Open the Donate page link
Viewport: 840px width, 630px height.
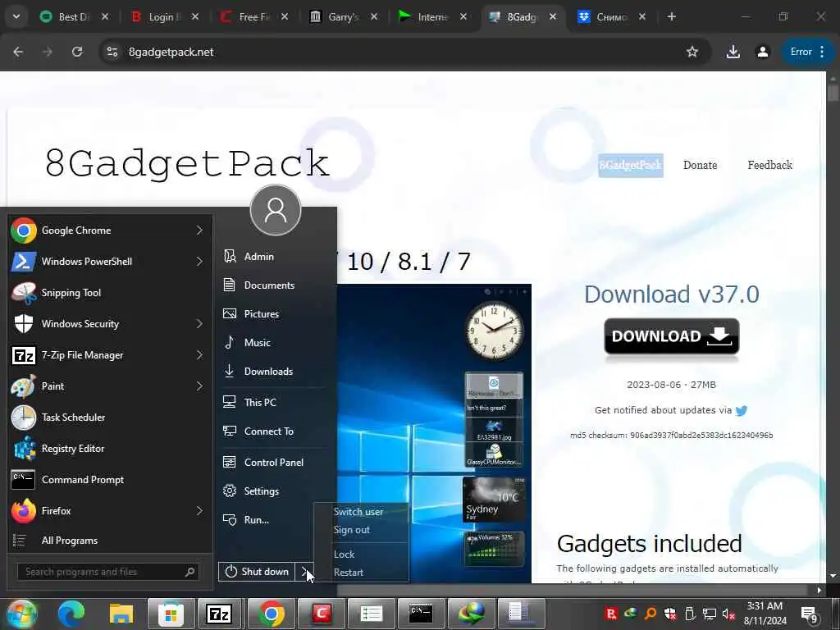700,165
